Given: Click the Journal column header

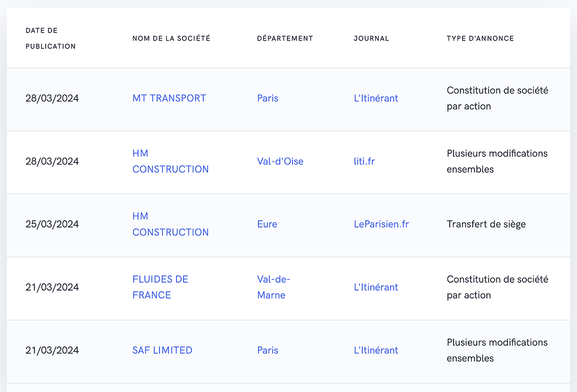Looking at the screenshot, I should 371,38.
